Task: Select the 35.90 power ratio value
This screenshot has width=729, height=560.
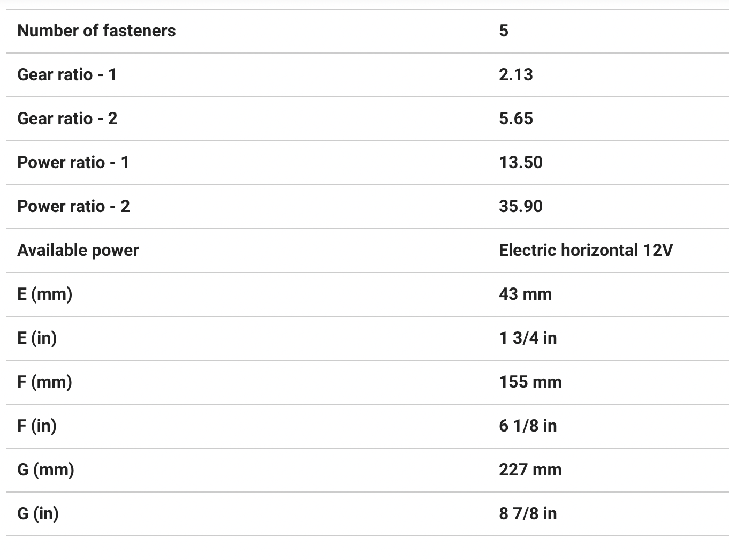Action: point(520,207)
